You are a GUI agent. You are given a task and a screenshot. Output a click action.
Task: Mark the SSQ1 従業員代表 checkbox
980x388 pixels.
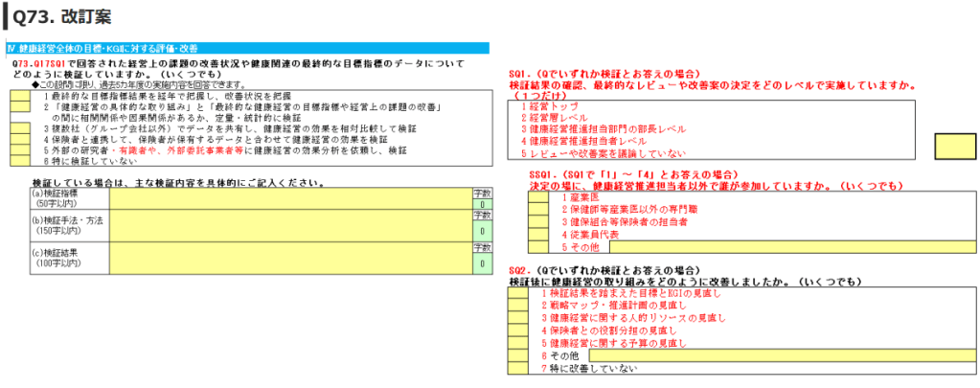[538, 234]
